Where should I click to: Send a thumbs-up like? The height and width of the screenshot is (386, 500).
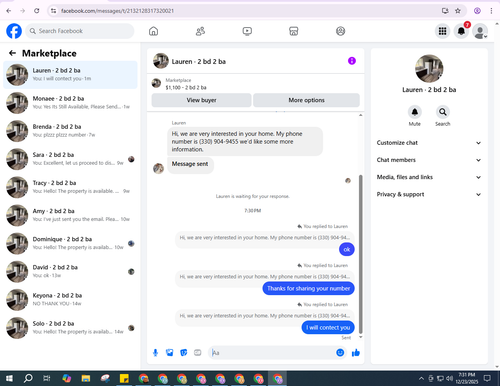pyautogui.click(x=356, y=353)
